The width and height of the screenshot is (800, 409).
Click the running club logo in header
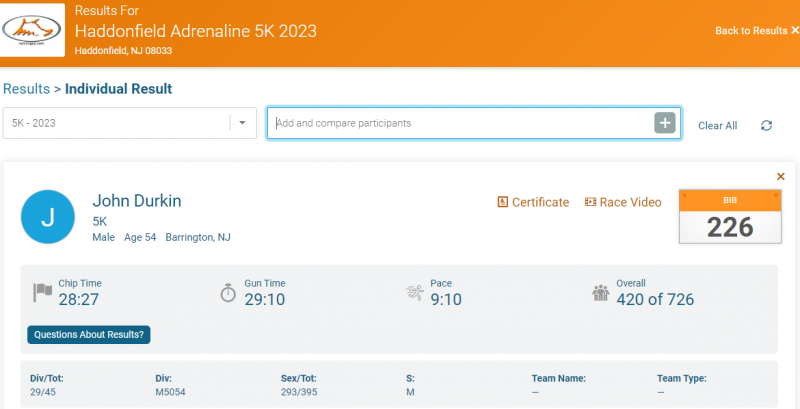click(x=33, y=32)
